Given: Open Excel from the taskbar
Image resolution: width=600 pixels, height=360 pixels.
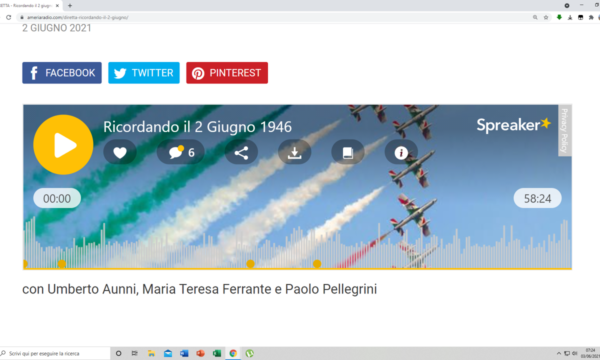Looking at the screenshot, I should pos(217,353).
